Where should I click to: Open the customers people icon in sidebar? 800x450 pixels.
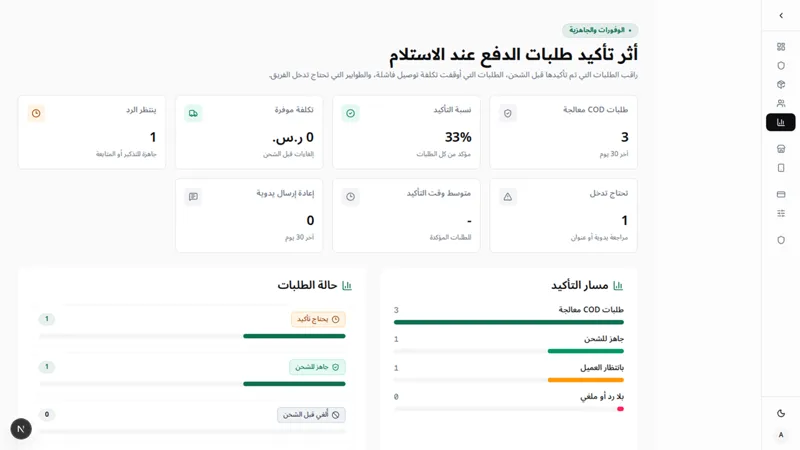click(x=781, y=104)
